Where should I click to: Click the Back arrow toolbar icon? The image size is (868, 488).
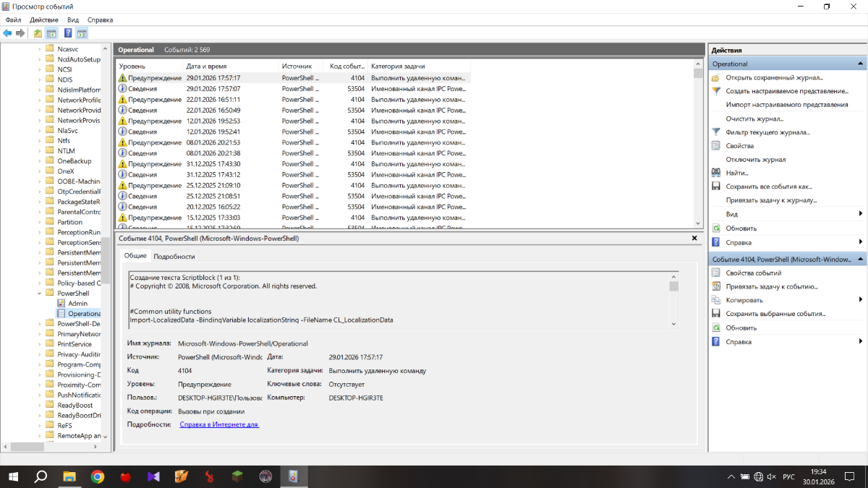[x=7, y=33]
